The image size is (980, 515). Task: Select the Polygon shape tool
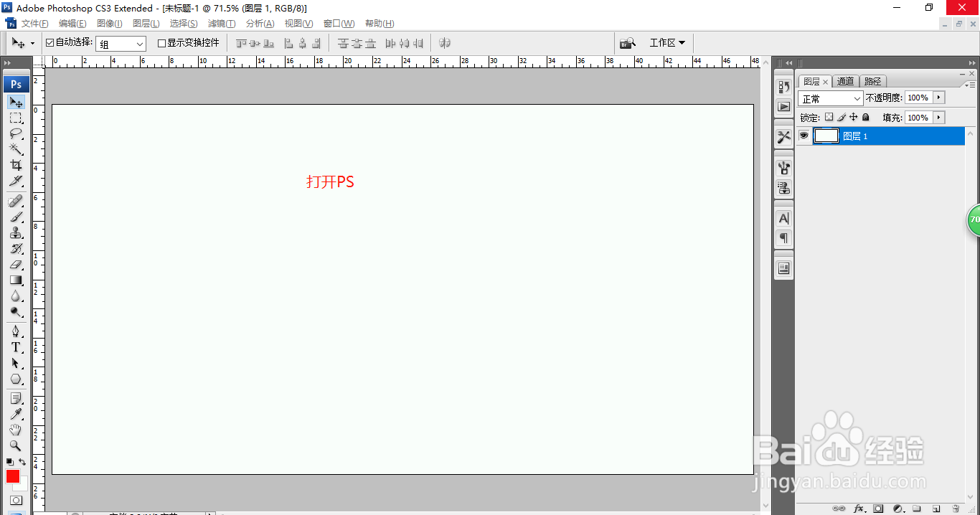click(x=16, y=379)
